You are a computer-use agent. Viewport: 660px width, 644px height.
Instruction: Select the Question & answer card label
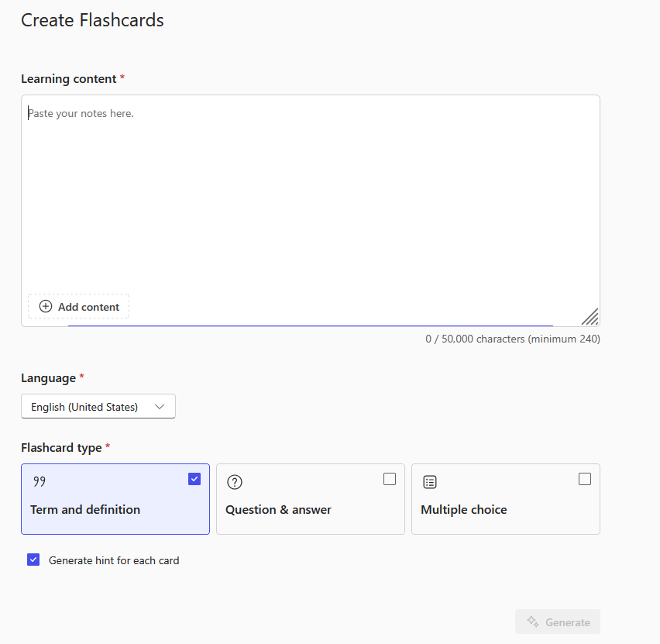278,510
